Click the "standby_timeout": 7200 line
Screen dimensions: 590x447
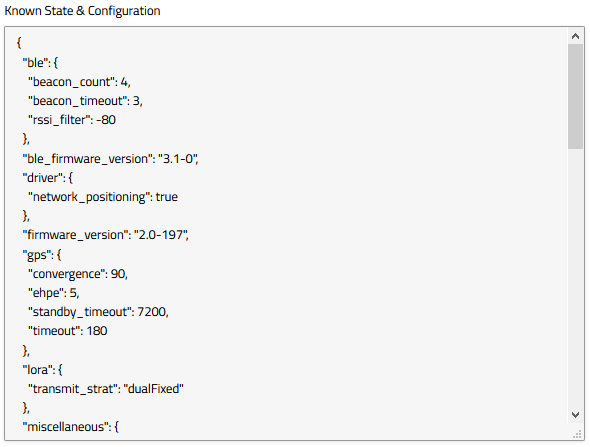pos(98,312)
